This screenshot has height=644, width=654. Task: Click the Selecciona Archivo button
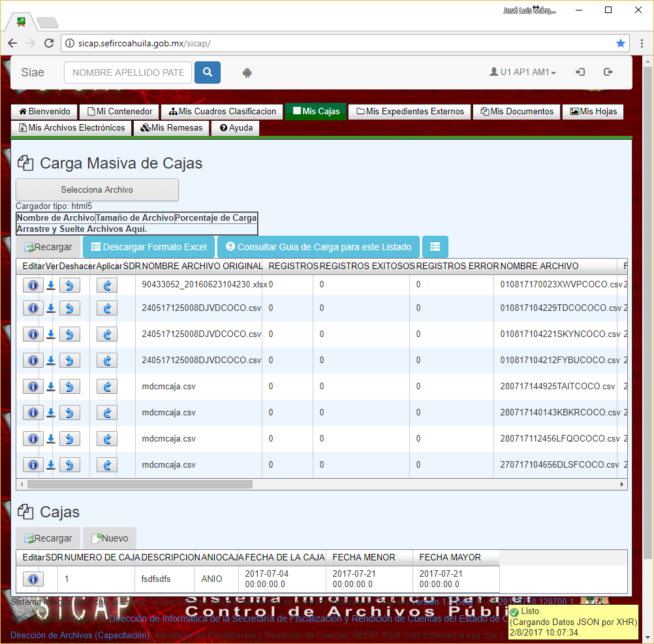[97, 190]
